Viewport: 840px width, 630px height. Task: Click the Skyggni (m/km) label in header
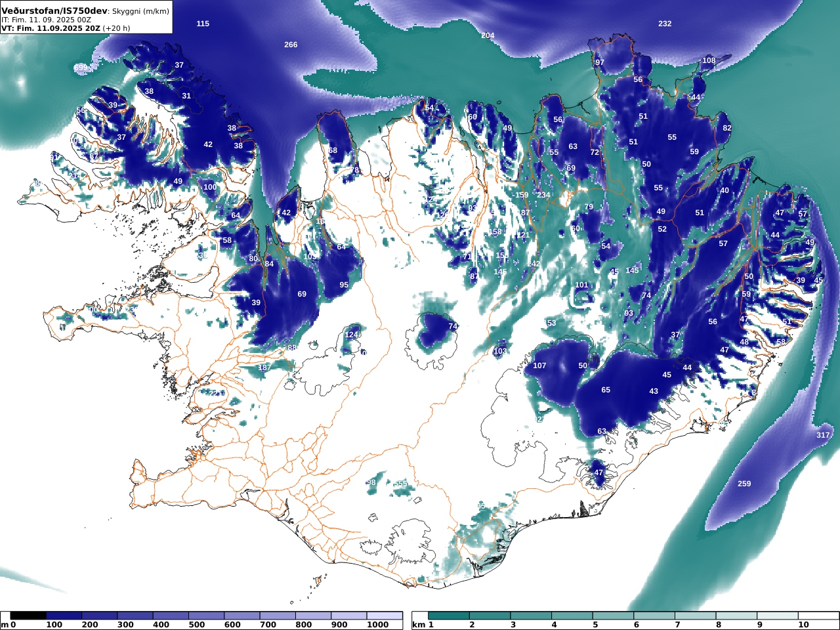(141, 12)
